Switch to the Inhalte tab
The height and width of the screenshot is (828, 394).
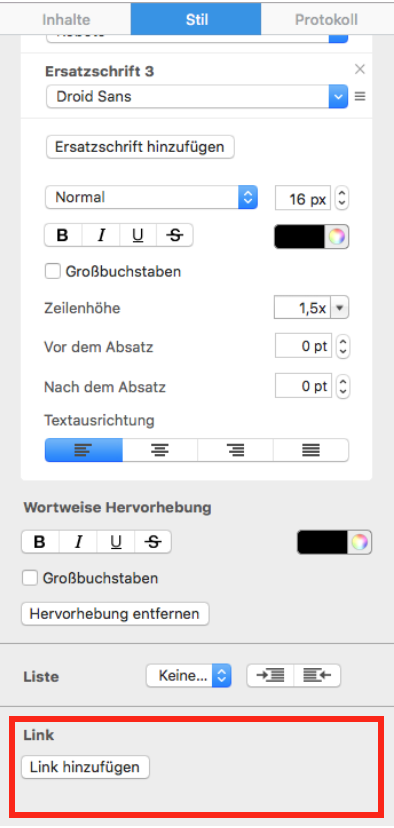66,20
